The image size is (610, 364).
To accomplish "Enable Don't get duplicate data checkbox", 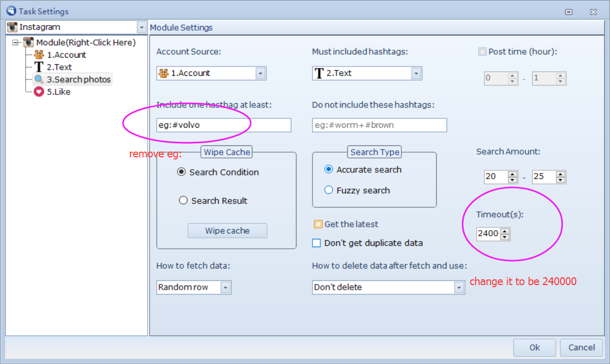I will pos(316,243).
